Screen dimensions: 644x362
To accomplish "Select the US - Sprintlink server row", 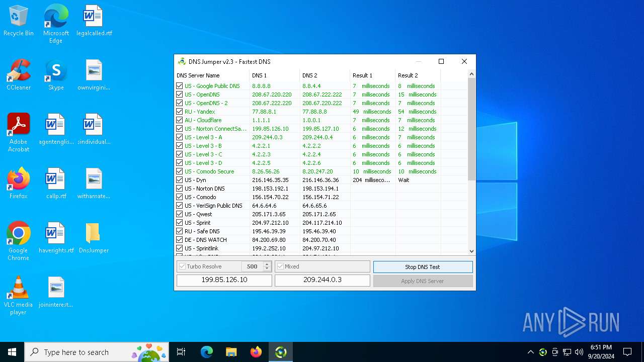I will (x=321, y=248).
